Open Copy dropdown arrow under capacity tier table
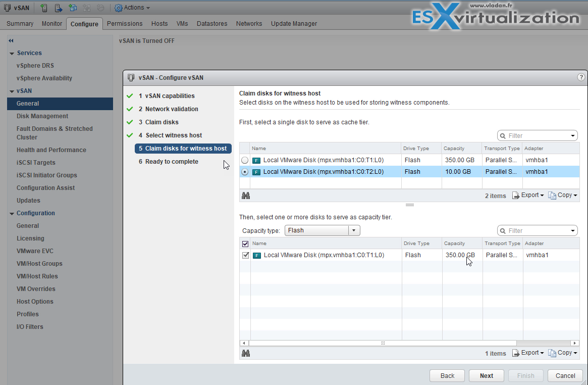The width and height of the screenshot is (588, 385). pos(575,353)
